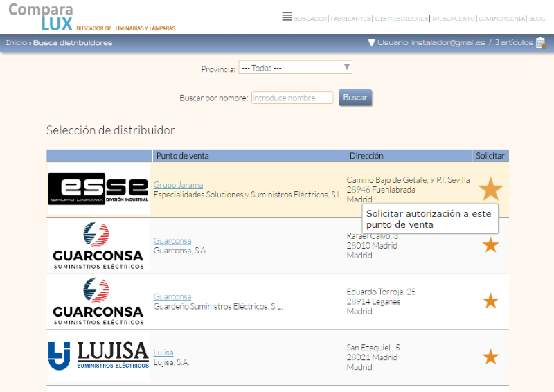
Task: Focus the Buscar por nombre input
Action: pyautogui.click(x=292, y=98)
